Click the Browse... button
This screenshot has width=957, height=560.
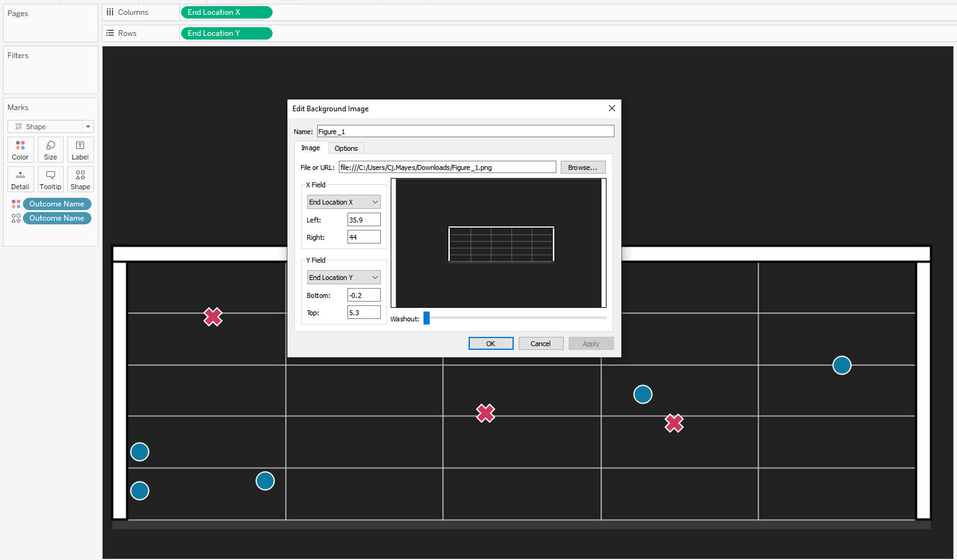click(x=582, y=168)
